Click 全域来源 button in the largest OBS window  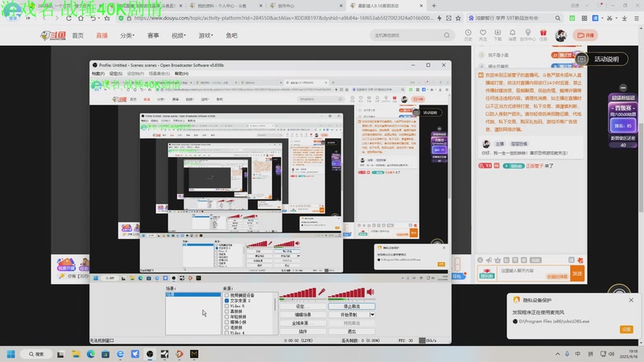coord(303,323)
